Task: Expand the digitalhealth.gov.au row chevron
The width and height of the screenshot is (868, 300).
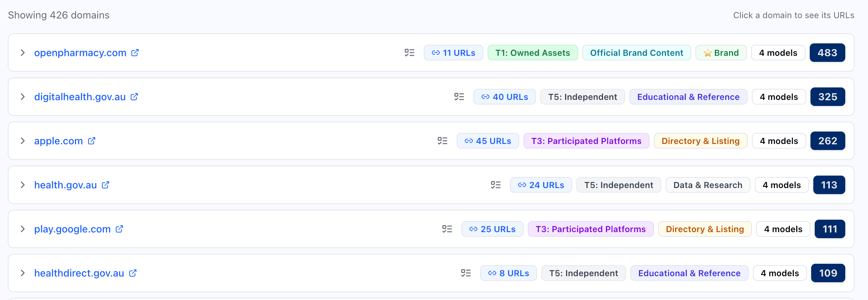Action: coord(23,97)
